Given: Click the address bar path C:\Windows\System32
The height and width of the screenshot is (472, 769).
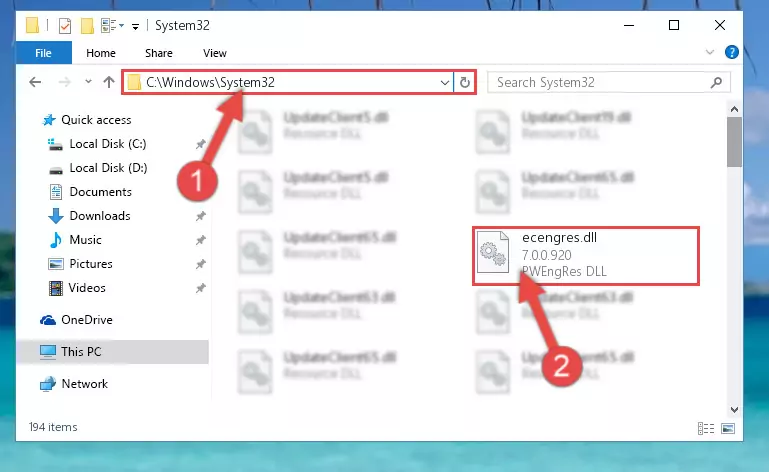Looking at the screenshot, I should pyautogui.click(x=210, y=82).
